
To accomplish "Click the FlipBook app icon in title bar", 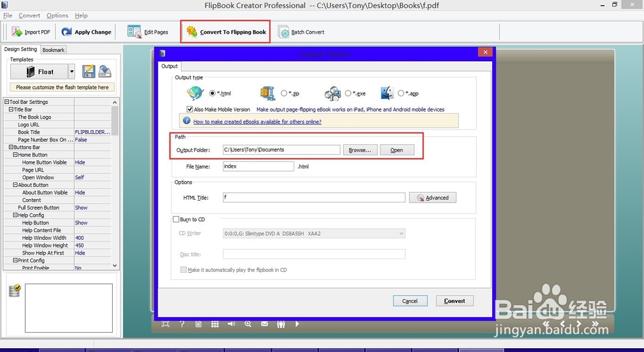I will [5, 5].
